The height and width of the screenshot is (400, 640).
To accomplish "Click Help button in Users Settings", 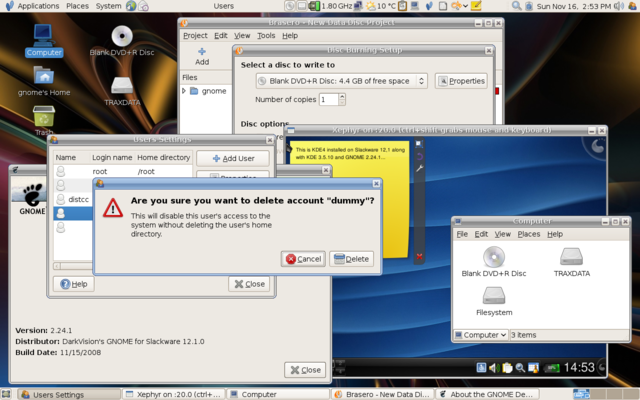I will 74,284.
